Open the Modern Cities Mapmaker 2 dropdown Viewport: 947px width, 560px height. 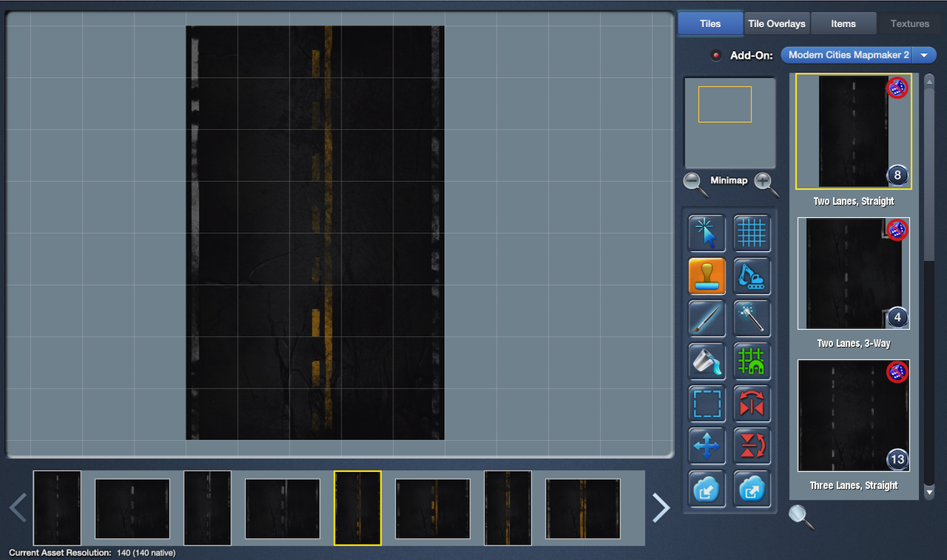tap(858, 55)
